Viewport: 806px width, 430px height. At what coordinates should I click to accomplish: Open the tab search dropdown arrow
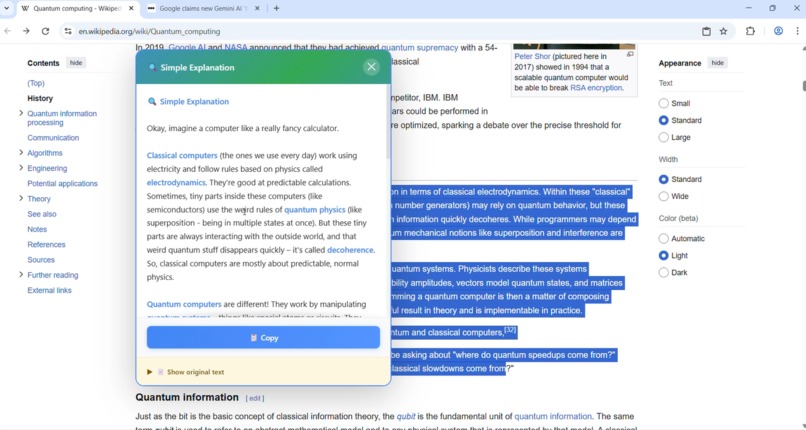pos(7,8)
